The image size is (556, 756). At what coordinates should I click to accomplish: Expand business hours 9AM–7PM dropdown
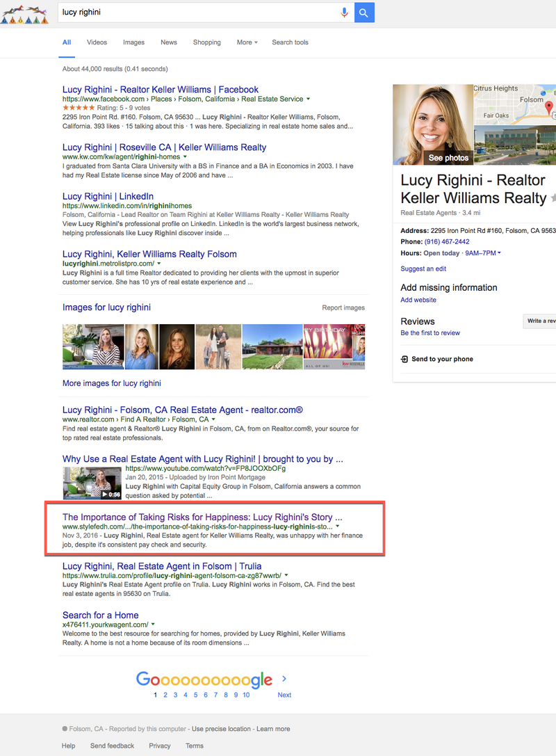click(x=483, y=253)
